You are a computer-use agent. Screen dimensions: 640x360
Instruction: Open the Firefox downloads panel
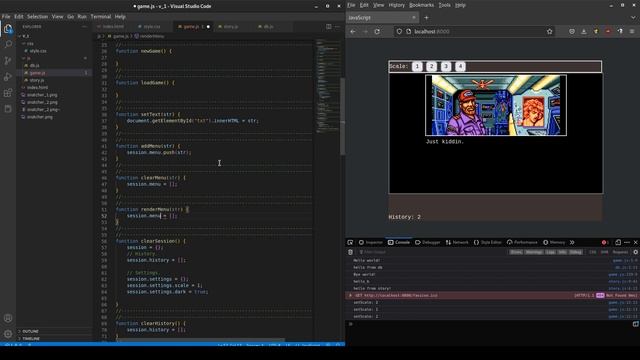(584, 31)
